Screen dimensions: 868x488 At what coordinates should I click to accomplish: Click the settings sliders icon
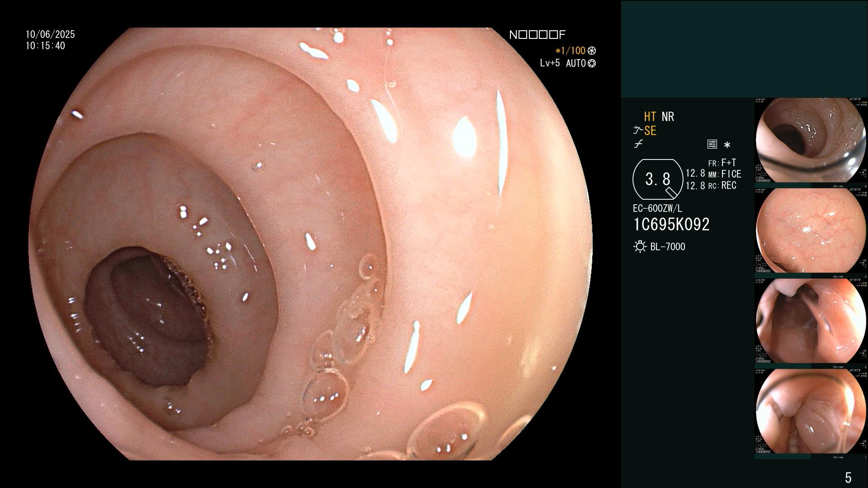tap(712, 145)
